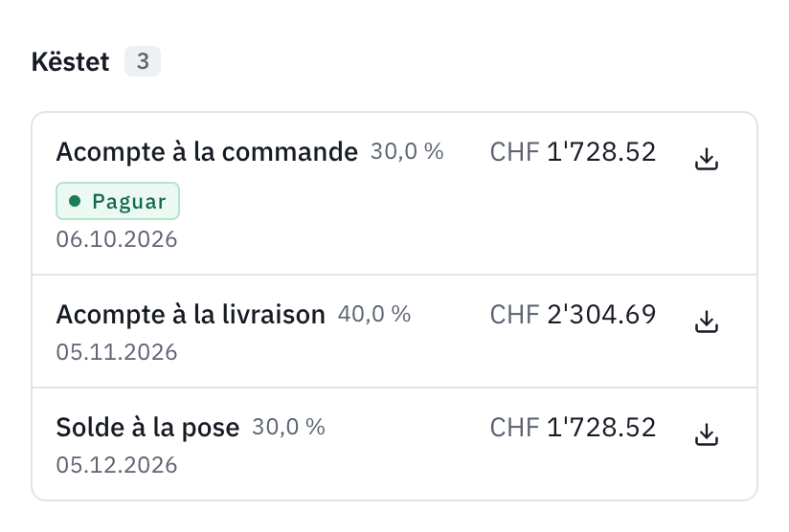
Task: Download the Solde à la pose invoice
Action: [x=707, y=434]
